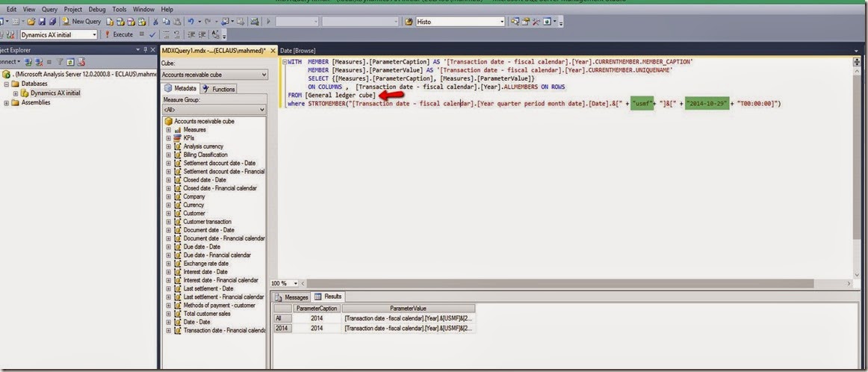The height and width of the screenshot is (372, 868).
Task: Click the Open File folder icon
Action: [x=31, y=22]
